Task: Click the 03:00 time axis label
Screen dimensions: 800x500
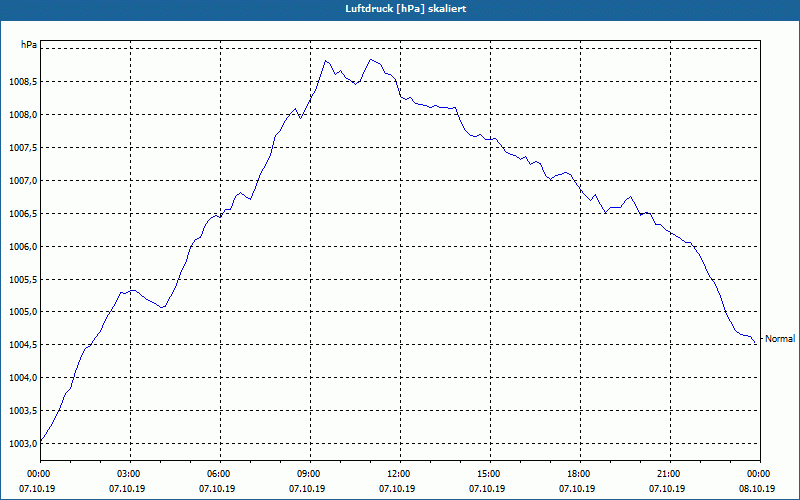Action: tap(131, 474)
